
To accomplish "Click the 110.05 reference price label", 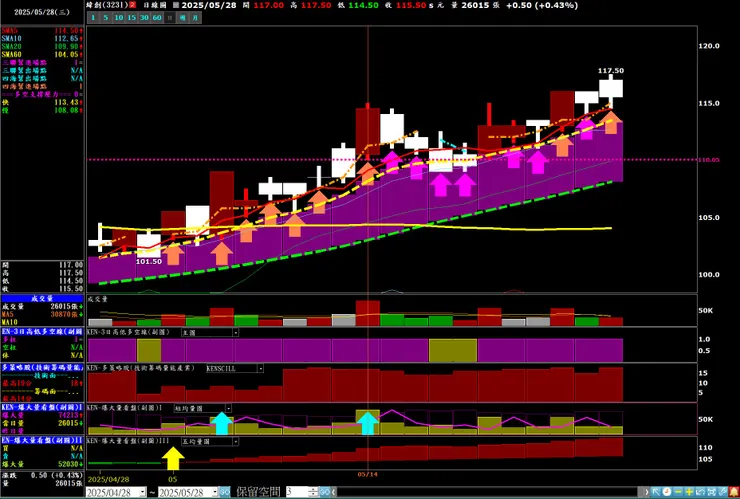I will pyautogui.click(x=709, y=160).
